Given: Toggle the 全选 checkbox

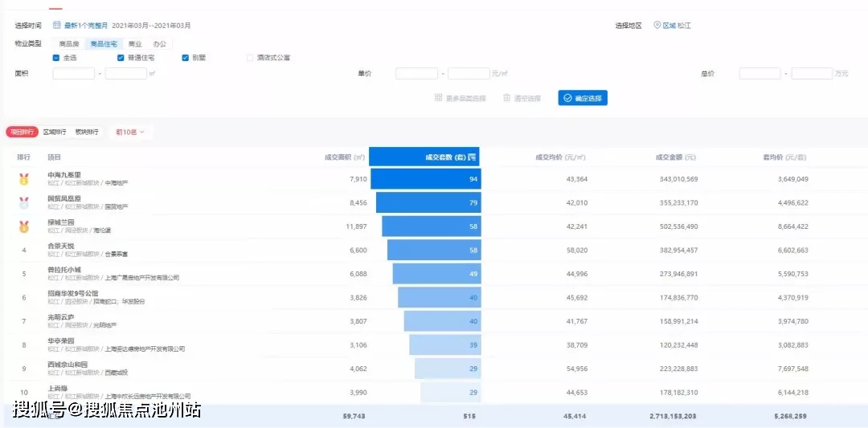Looking at the screenshot, I should [56, 58].
